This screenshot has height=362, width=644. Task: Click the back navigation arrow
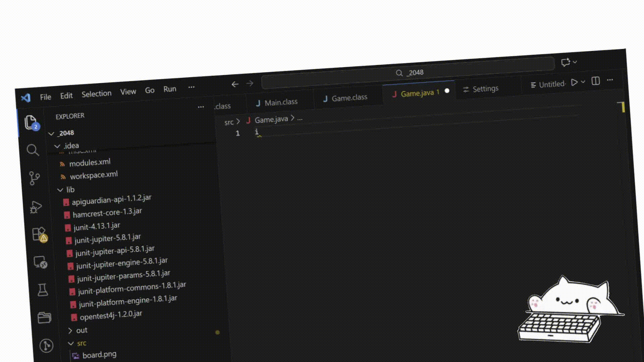235,84
